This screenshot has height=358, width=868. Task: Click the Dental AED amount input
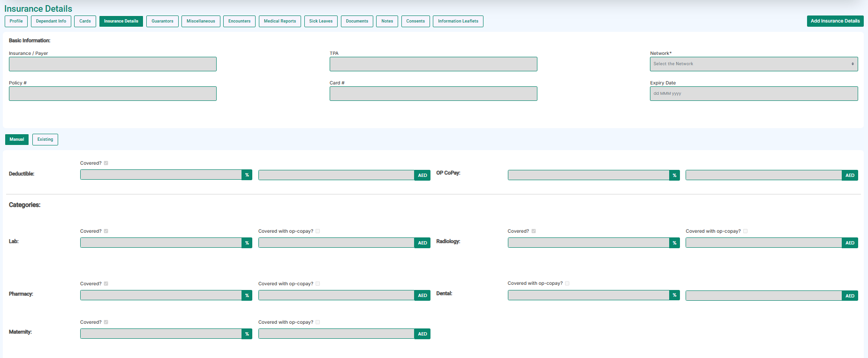pos(764,296)
